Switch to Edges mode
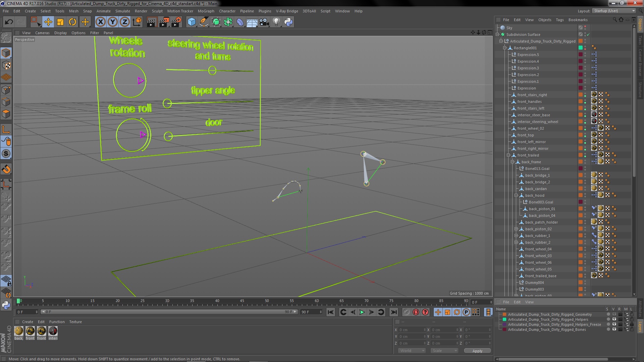644x362 pixels. [6, 102]
